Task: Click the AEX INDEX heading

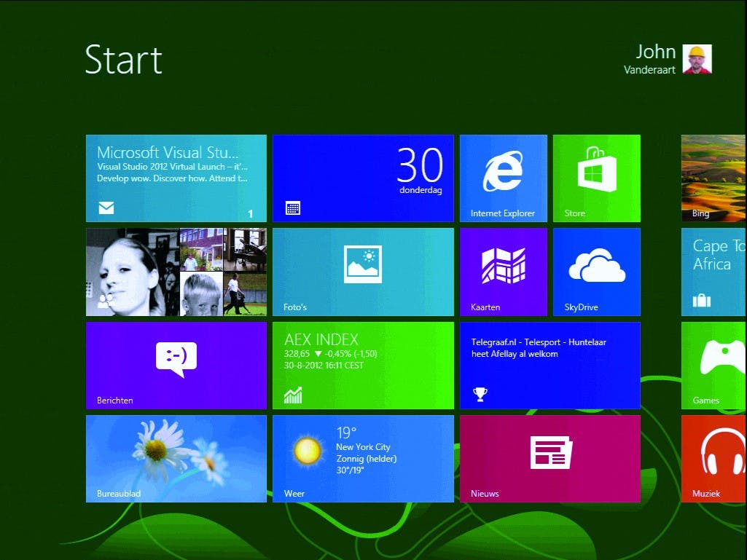Action: point(321,339)
